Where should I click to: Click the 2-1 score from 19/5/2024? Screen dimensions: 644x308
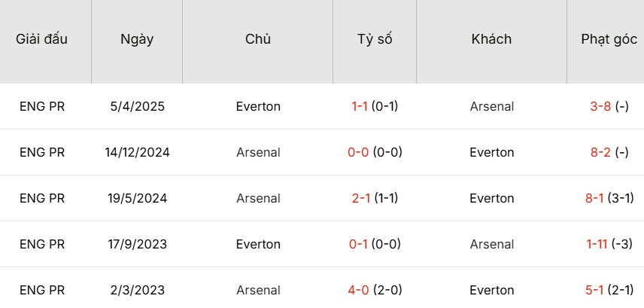pos(359,198)
